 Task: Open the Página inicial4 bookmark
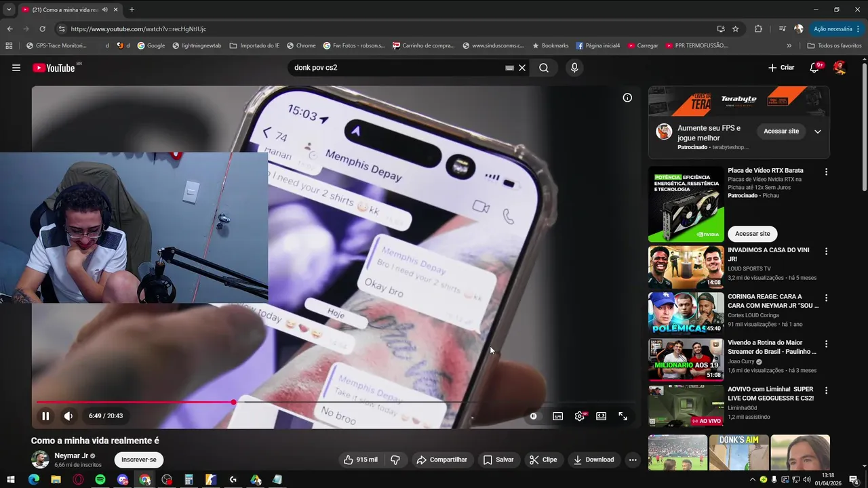(x=597, y=45)
